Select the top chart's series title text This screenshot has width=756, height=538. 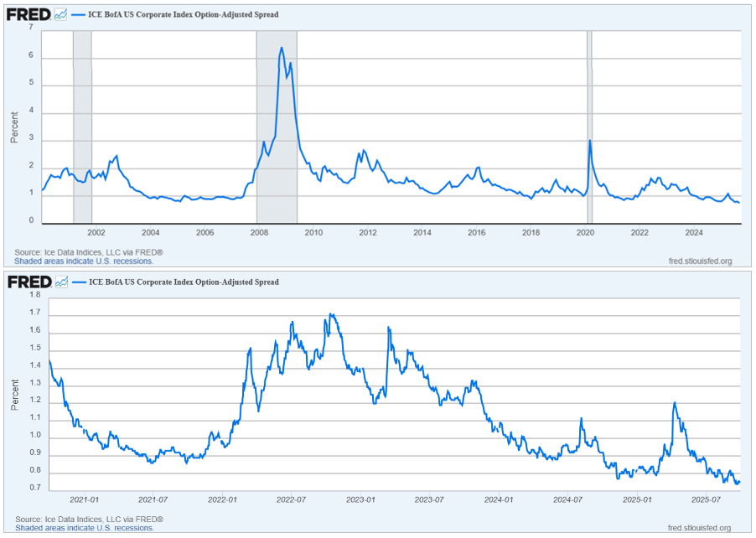pyautogui.click(x=184, y=15)
